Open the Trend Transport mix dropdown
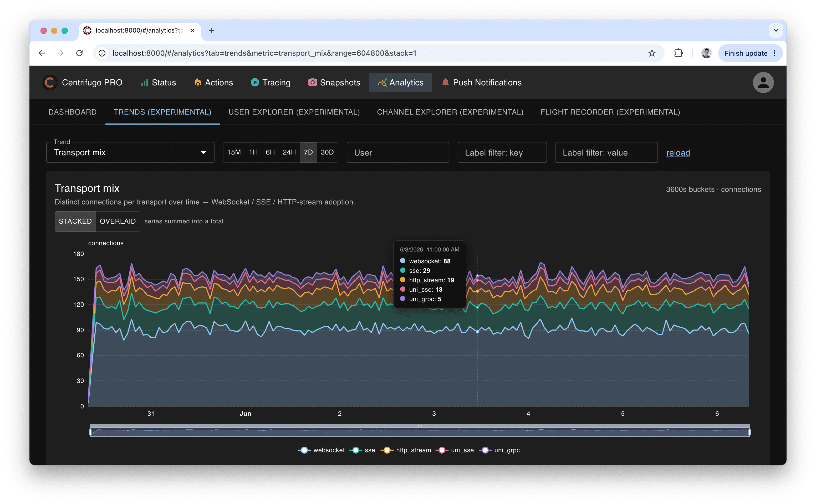The image size is (816, 504). click(130, 152)
